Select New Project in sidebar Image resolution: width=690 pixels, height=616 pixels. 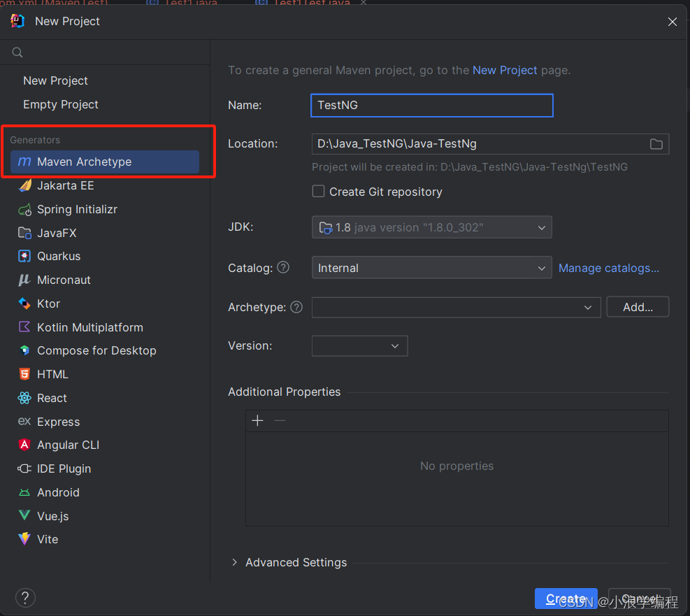(x=55, y=80)
